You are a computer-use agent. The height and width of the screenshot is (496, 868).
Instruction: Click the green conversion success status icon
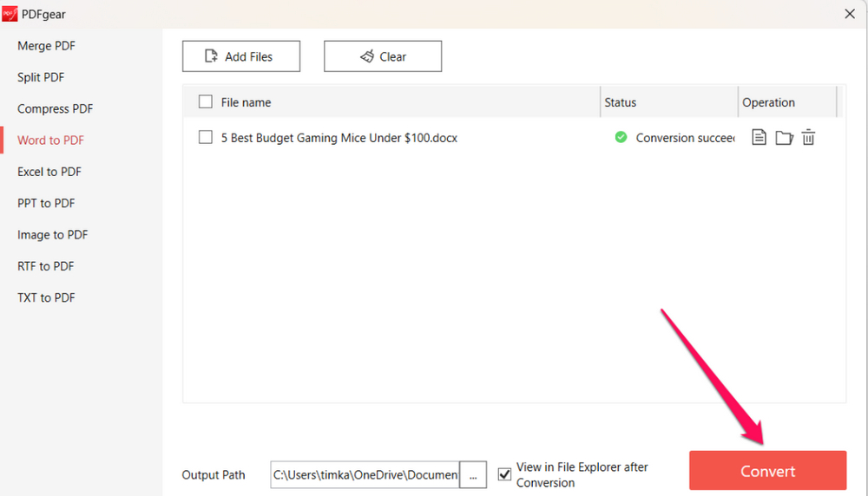[621, 137]
